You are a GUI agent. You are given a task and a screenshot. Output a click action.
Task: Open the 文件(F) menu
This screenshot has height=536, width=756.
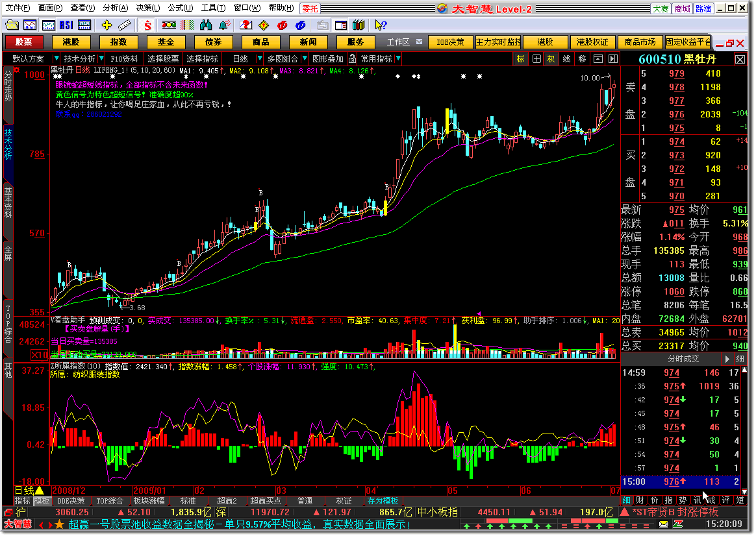pos(18,8)
